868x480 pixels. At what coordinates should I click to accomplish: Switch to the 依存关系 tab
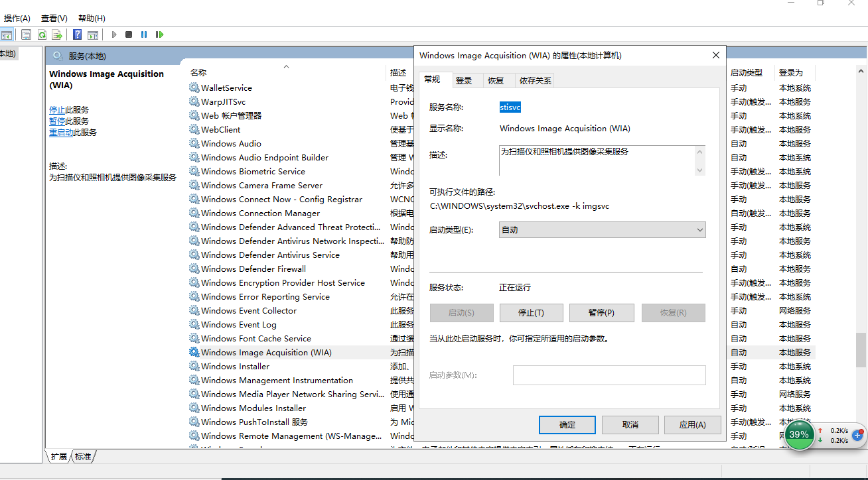point(535,80)
